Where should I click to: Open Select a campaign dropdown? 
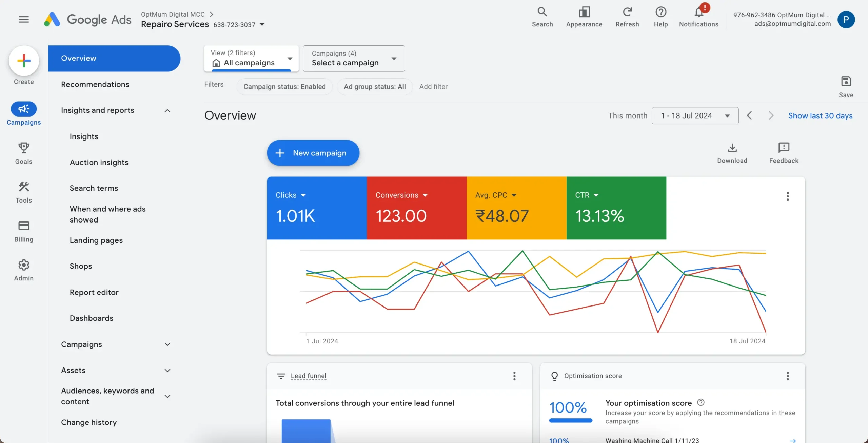tap(354, 58)
